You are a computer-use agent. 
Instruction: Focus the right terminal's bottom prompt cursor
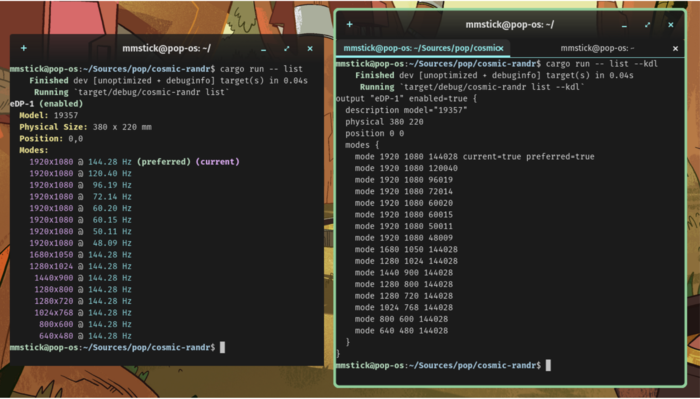click(x=548, y=365)
